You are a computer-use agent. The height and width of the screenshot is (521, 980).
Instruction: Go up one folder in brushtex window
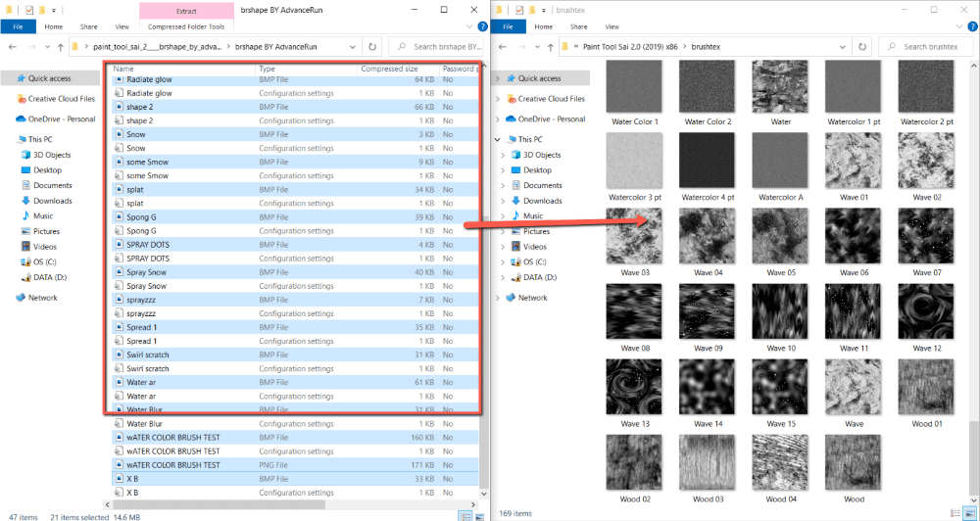coord(550,47)
